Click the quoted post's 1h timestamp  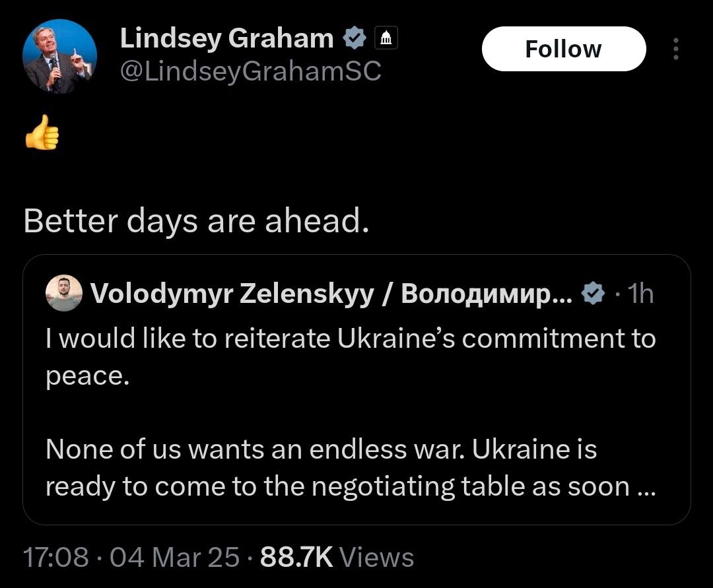tap(640, 294)
